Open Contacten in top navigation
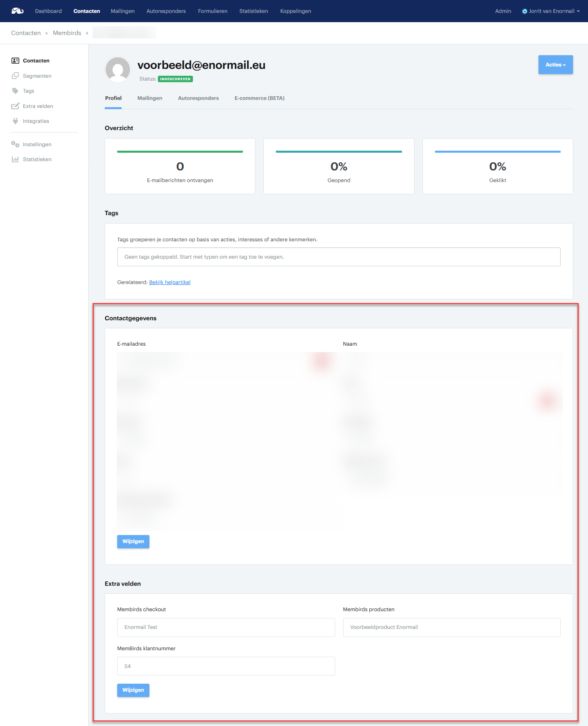Image resolution: width=588 pixels, height=726 pixels. [x=87, y=11]
